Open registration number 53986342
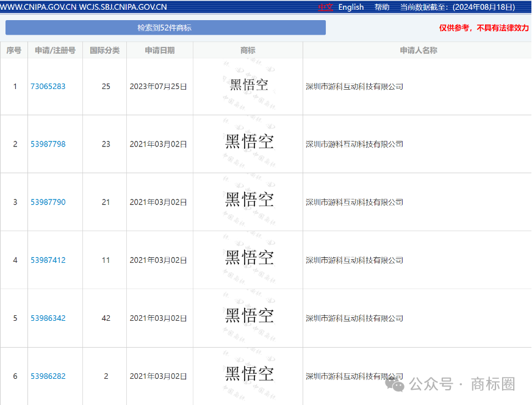The width and height of the screenshot is (532, 405). point(48,318)
